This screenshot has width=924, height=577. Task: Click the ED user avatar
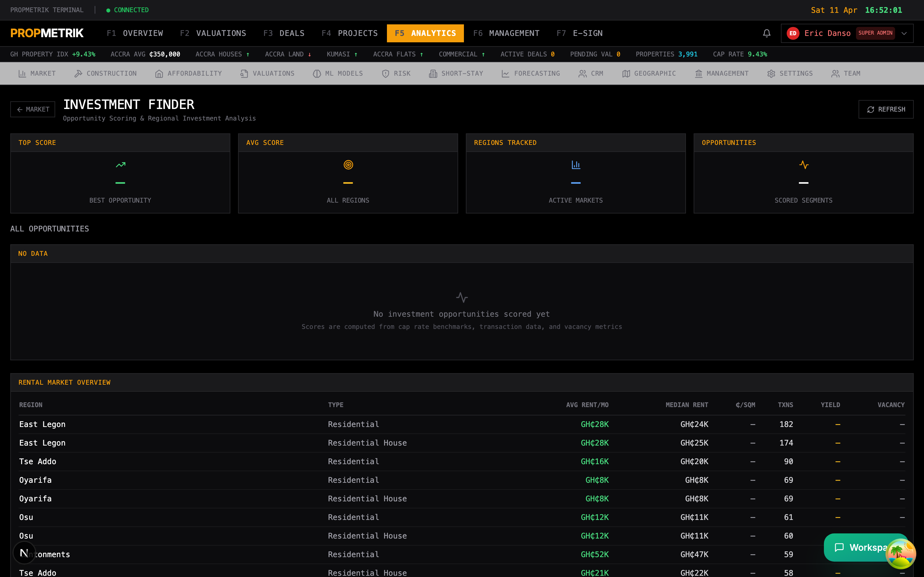(x=793, y=33)
